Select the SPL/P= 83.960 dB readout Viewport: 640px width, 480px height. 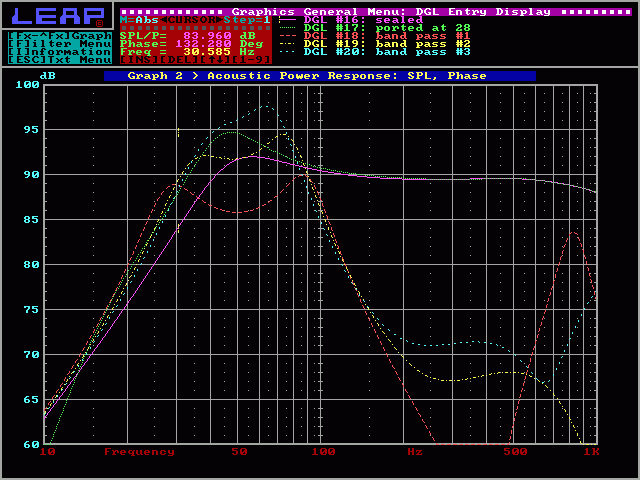(187, 36)
